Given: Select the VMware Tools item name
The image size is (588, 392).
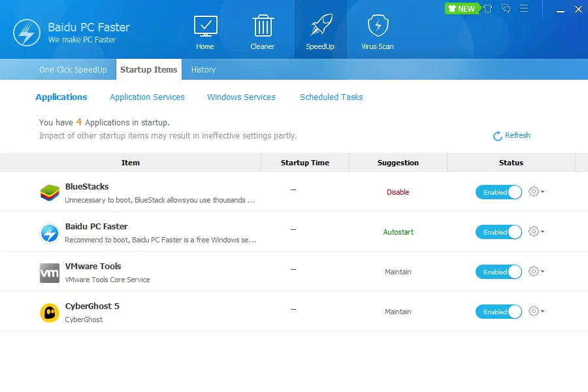Looking at the screenshot, I should click(93, 266).
